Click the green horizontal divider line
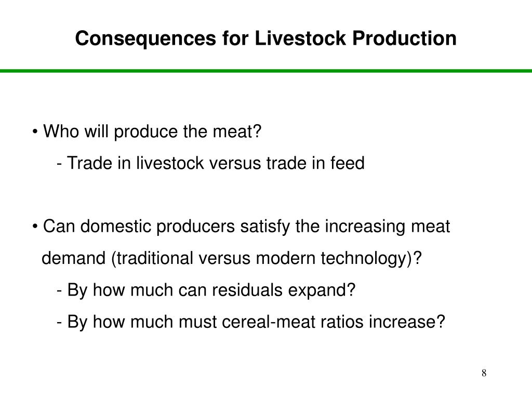Image resolution: width=532 pixels, height=399 pixels. click(266, 71)
